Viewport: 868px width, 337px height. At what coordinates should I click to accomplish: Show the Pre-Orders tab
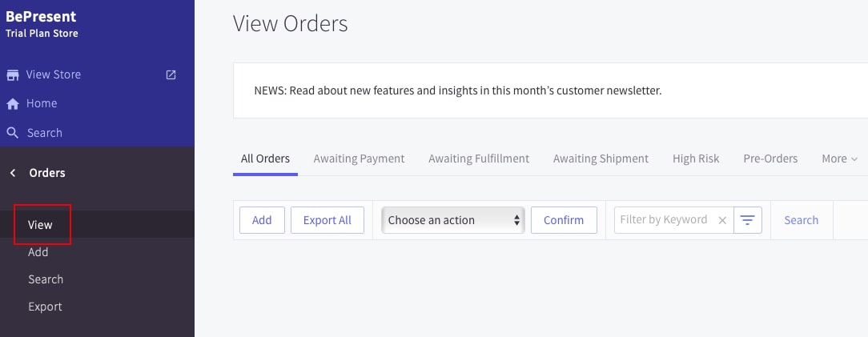[x=770, y=158]
